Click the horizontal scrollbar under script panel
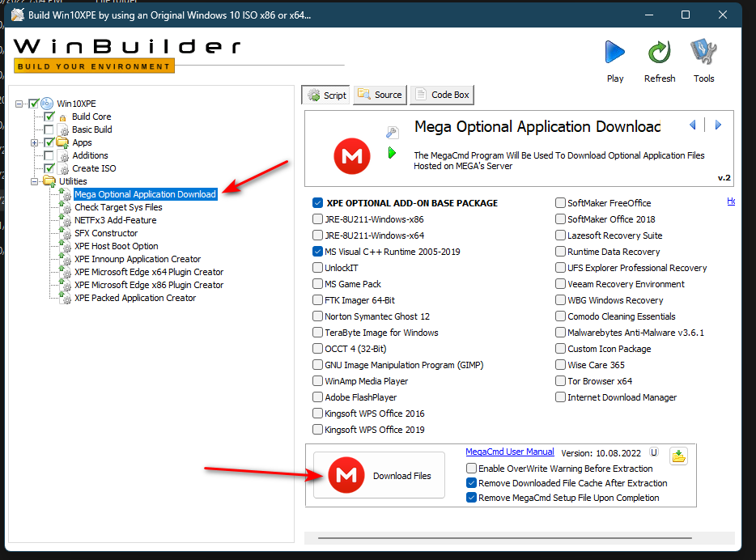This screenshot has height=560, width=756. tap(505, 538)
